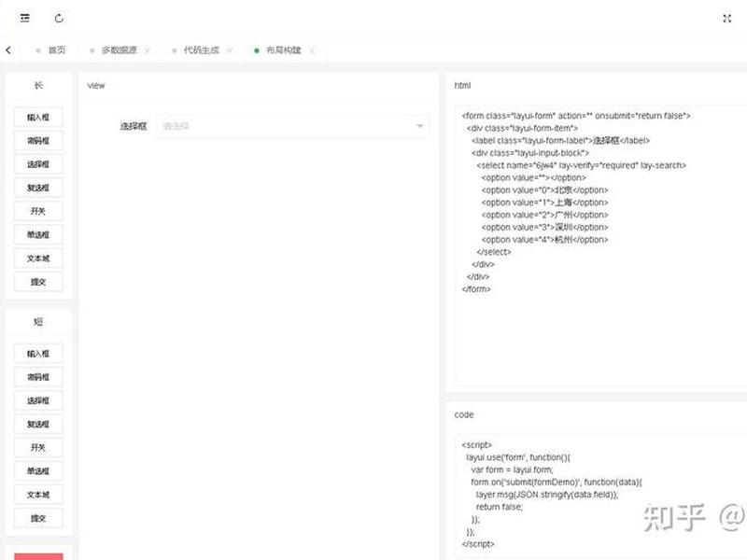This screenshot has width=747, height=560.
Task: Switch to the 代码生成 tab
Action: (x=202, y=50)
